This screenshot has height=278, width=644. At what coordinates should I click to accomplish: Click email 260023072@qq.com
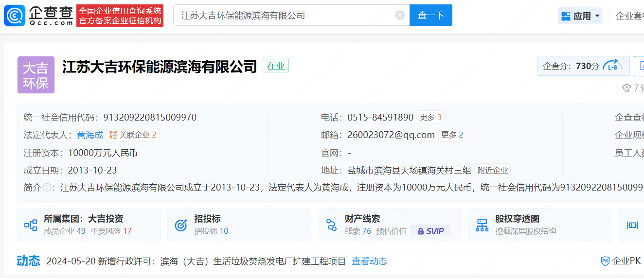pyautogui.click(x=391, y=135)
